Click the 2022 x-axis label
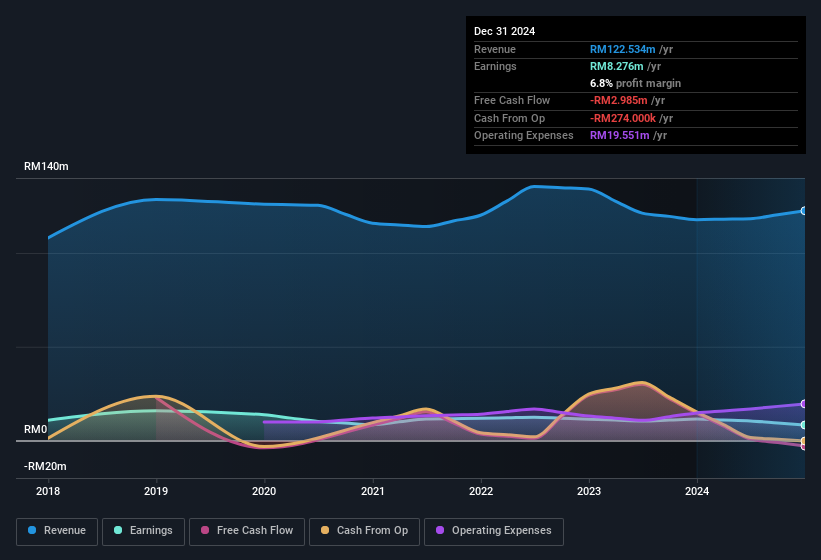This screenshot has height=560, width=821. tap(481, 491)
